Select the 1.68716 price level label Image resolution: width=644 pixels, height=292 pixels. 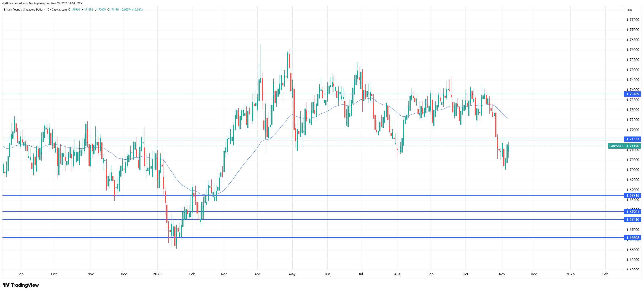point(633,196)
